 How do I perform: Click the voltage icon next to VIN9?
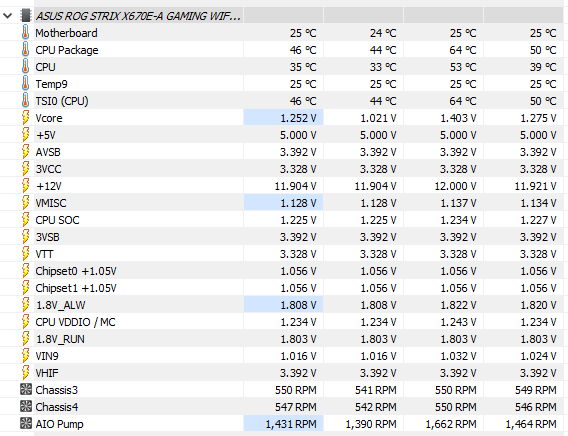point(25,356)
